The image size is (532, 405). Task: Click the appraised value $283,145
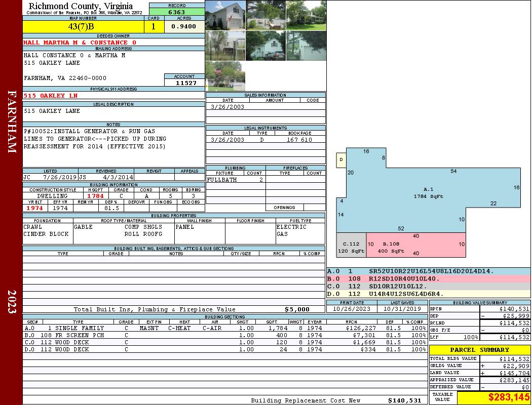(x=514, y=380)
